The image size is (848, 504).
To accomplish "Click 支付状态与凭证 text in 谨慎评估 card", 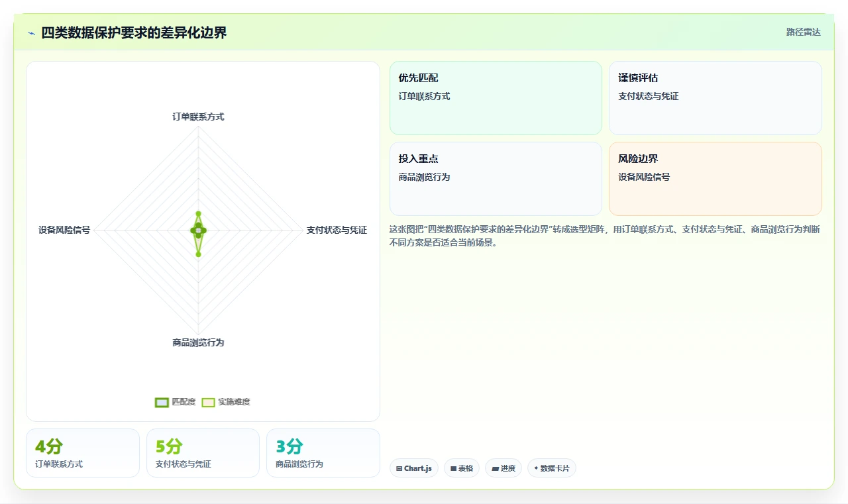I will [649, 96].
